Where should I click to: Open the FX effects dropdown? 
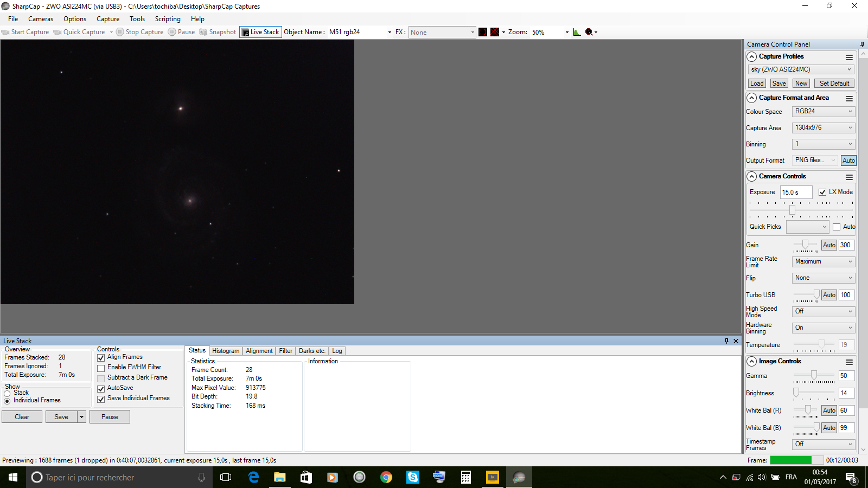tap(442, 32)
